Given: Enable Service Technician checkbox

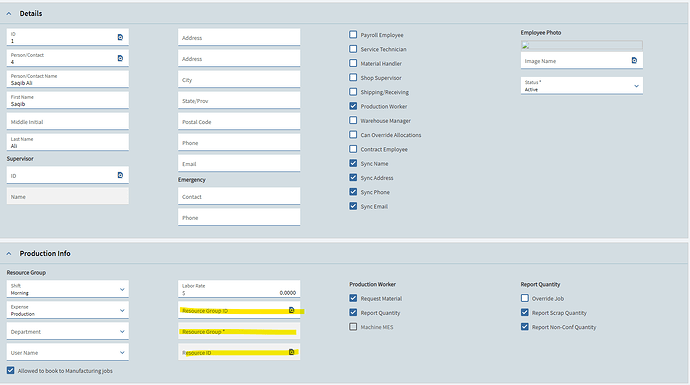Looking at the screenshot, I should [x=353, y=49].
